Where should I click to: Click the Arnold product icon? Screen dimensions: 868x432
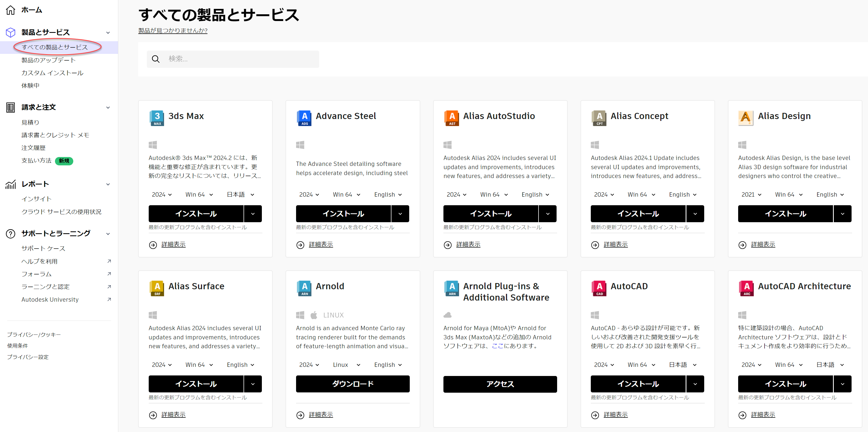click(x=304, y=288)
